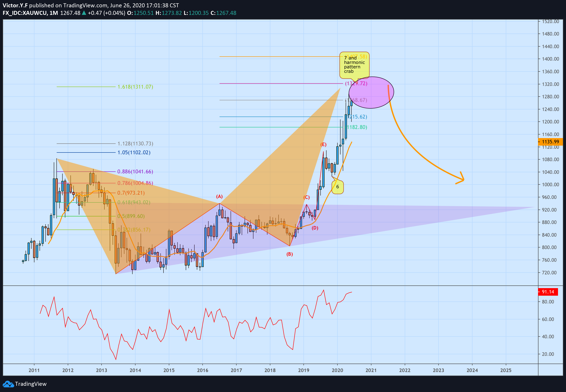
Task: Click the 0.5(899.60) Fibonacci label
Action: [x=131, y=216]
